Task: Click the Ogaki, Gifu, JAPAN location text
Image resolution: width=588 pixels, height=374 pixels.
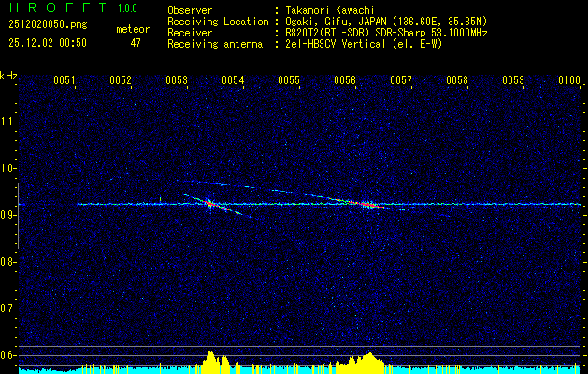Action: point(386,22)
